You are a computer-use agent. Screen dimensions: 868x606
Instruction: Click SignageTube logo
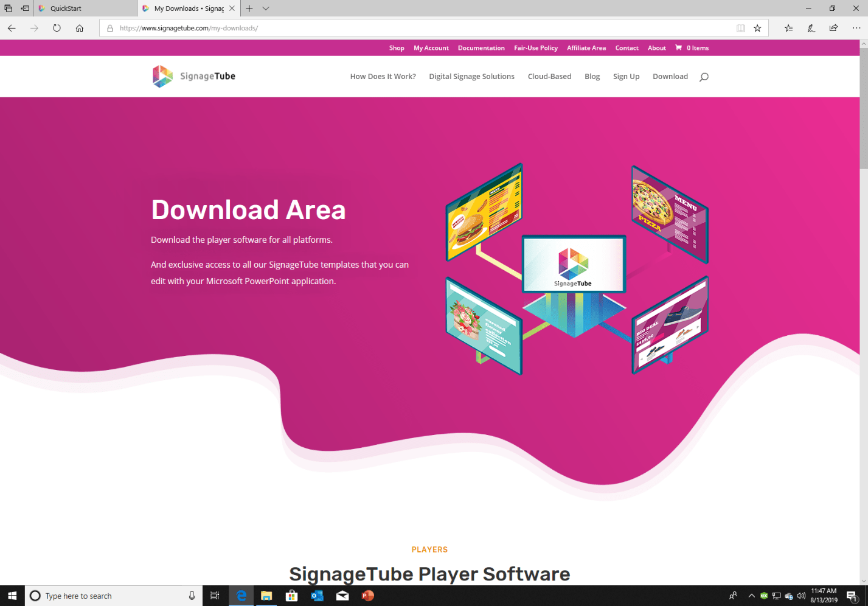click(x=193, y=76)
